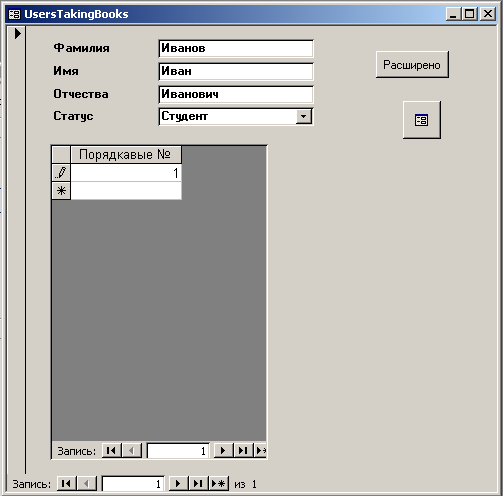Open the Статус dropdown arrow
The width and height of the screenshot is (503, 496).
[x=304, y=116]
